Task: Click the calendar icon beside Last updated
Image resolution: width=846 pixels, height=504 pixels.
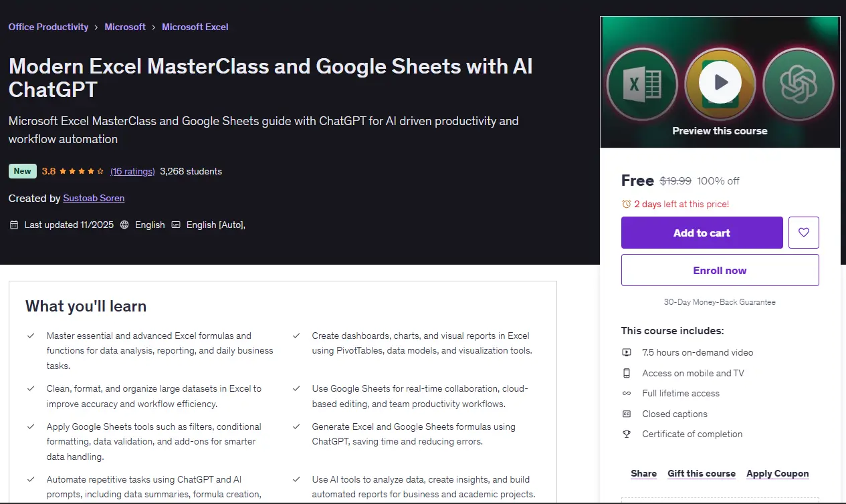Action: click(13, 225)
